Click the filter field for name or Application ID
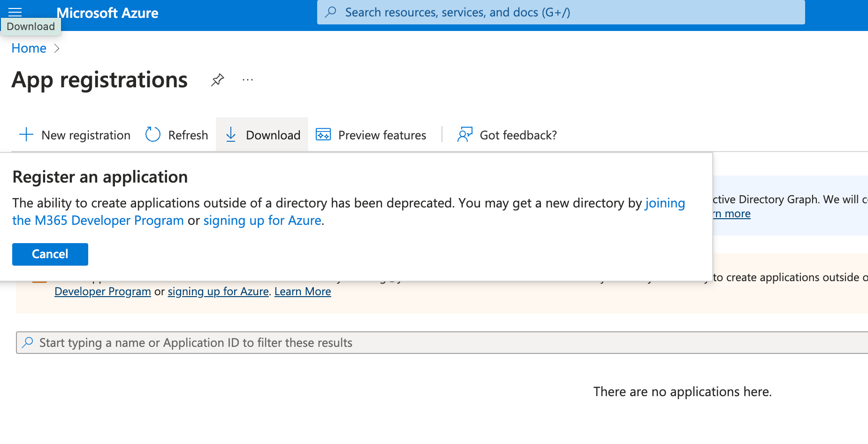Viewport: 868px width, 444px height. click(x=442, y=343)
